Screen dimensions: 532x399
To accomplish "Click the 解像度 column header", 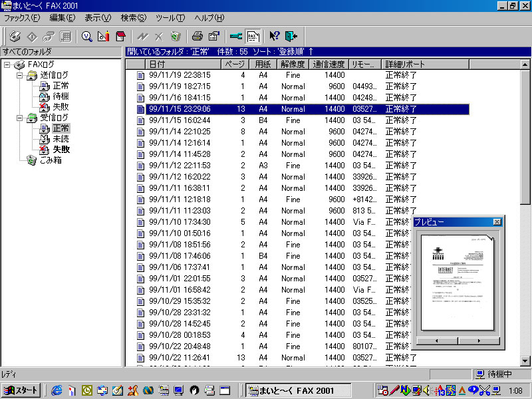I will tap(293, 65).
